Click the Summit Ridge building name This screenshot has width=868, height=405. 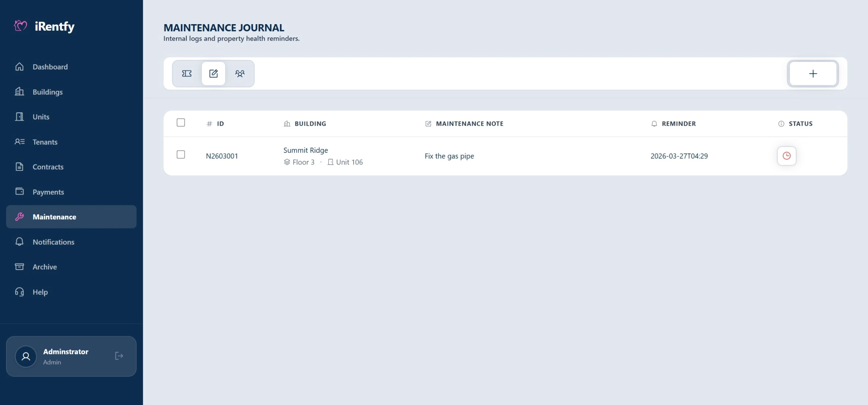[x=306, y=150]
